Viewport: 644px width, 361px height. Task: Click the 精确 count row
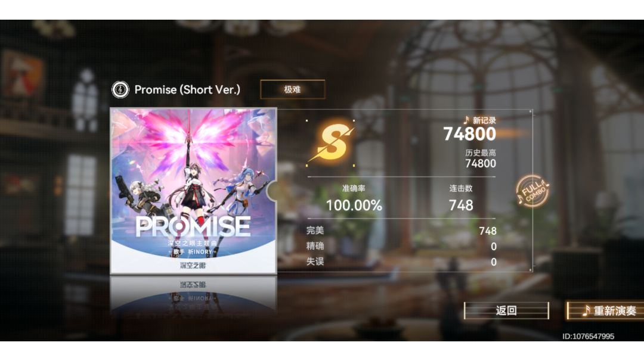pyautogui.click(x=401, y=246)
